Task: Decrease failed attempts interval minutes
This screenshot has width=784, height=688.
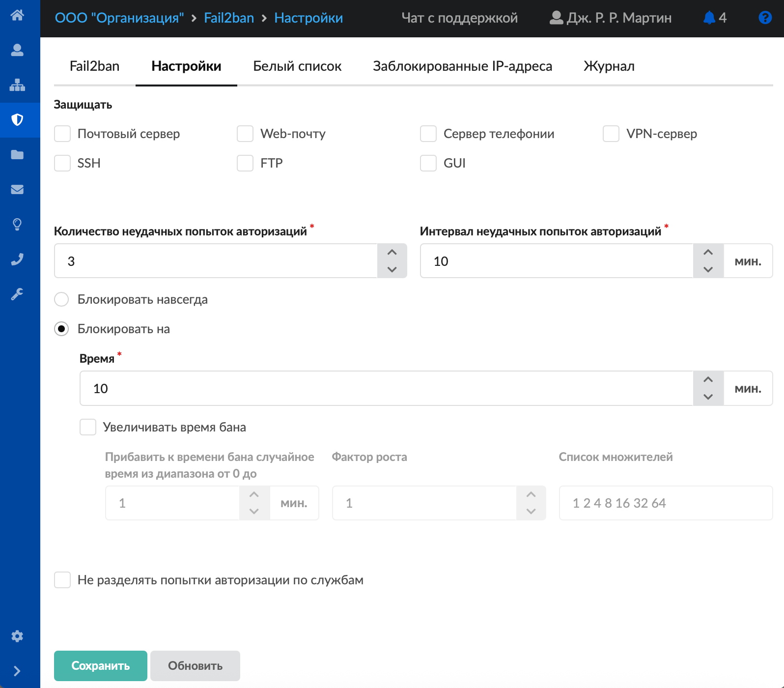Action: [708, 269]
